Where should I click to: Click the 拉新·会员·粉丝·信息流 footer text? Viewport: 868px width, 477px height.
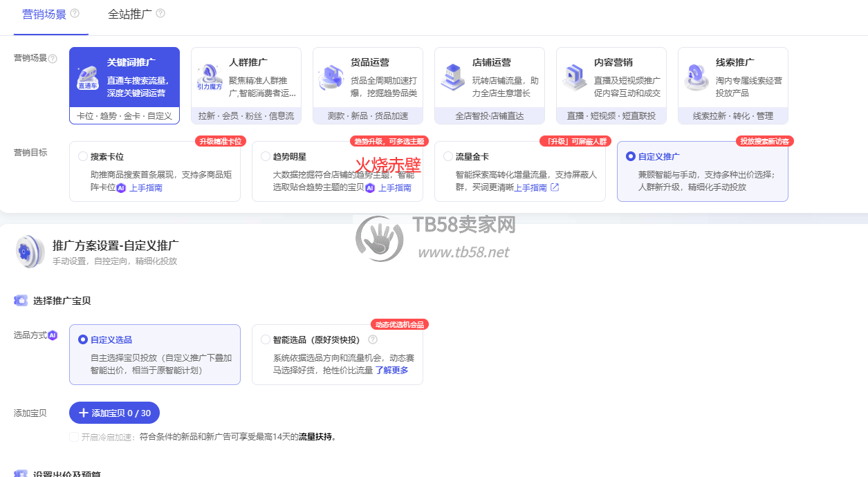pyautogui.click(x=246, y=116)
